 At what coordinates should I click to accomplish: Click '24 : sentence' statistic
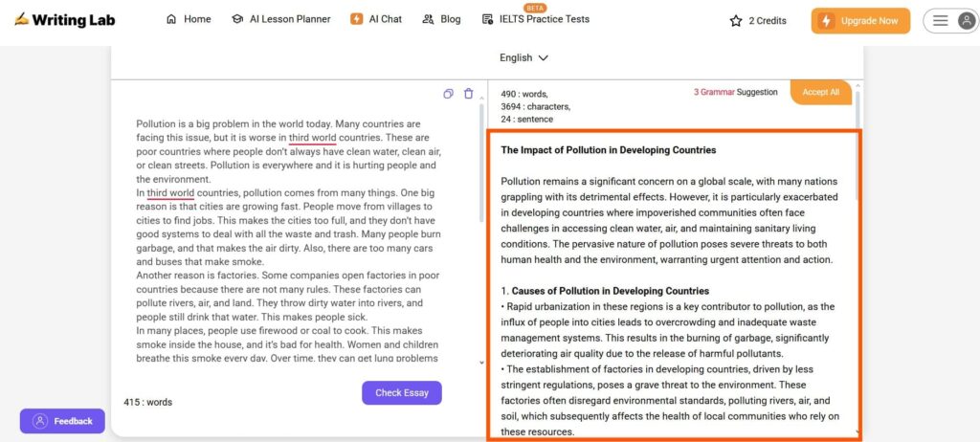[x=527, y=119]
